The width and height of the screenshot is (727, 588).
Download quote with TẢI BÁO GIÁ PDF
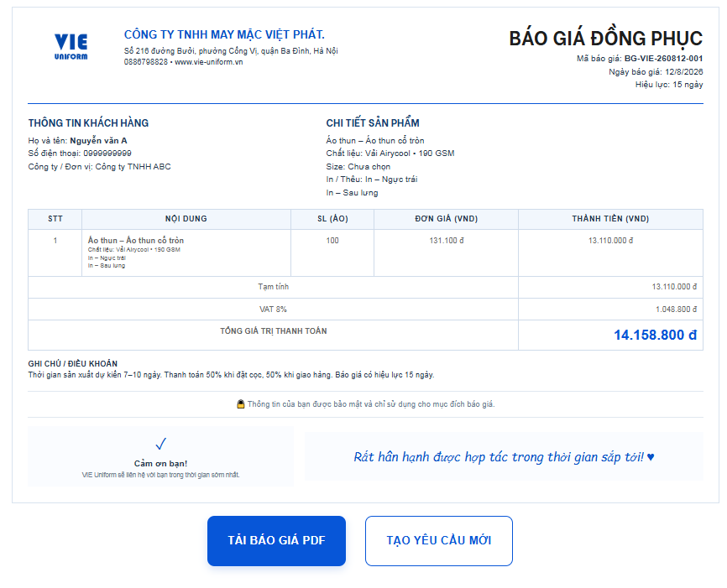coord(276,541)
